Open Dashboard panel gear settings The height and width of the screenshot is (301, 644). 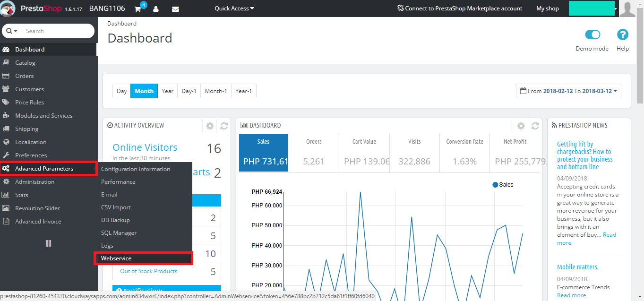[521, 126]
